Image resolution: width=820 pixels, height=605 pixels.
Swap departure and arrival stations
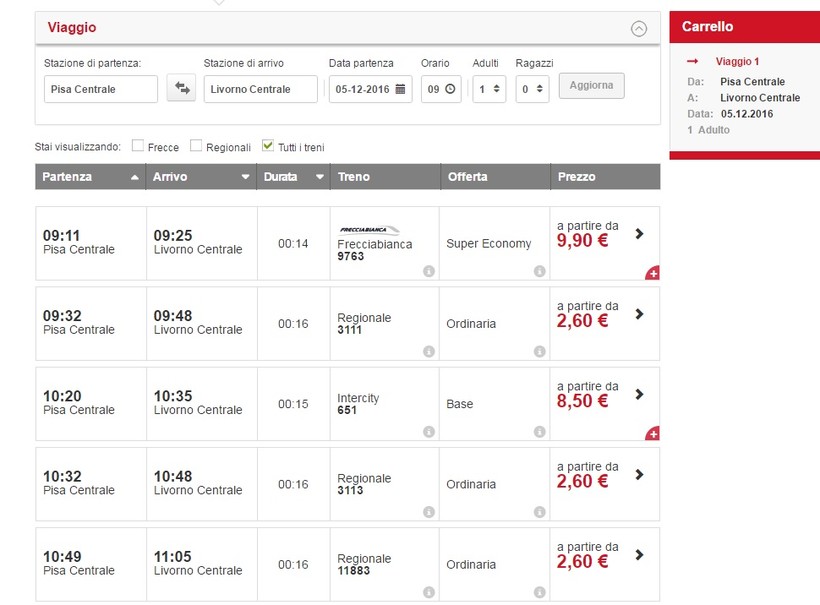click(181, 89)
